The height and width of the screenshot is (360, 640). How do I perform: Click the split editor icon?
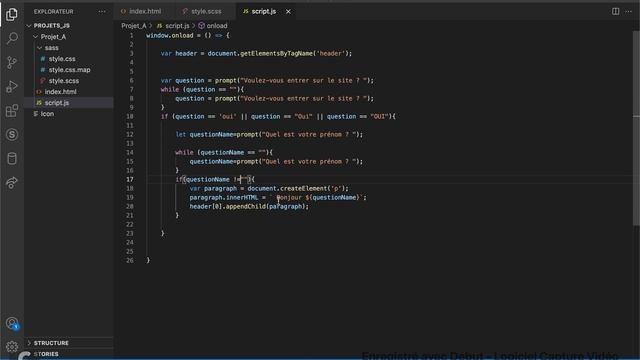[x=615, y=11]
